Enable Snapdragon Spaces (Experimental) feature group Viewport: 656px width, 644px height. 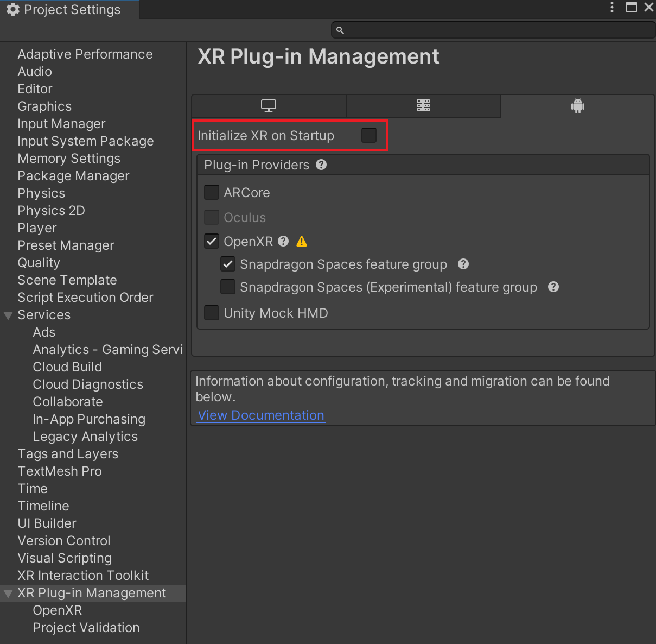click(228, 287)
